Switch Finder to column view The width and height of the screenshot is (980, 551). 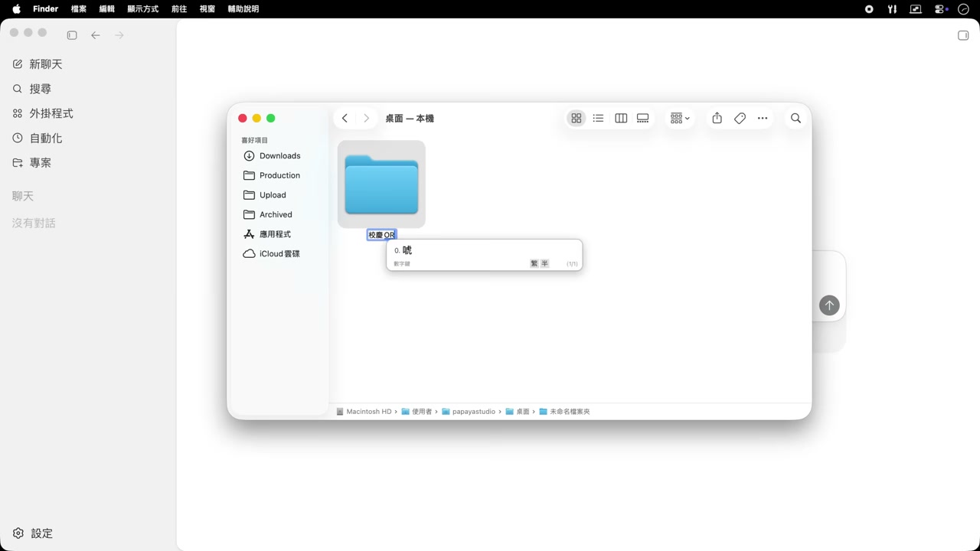(621, 118)
